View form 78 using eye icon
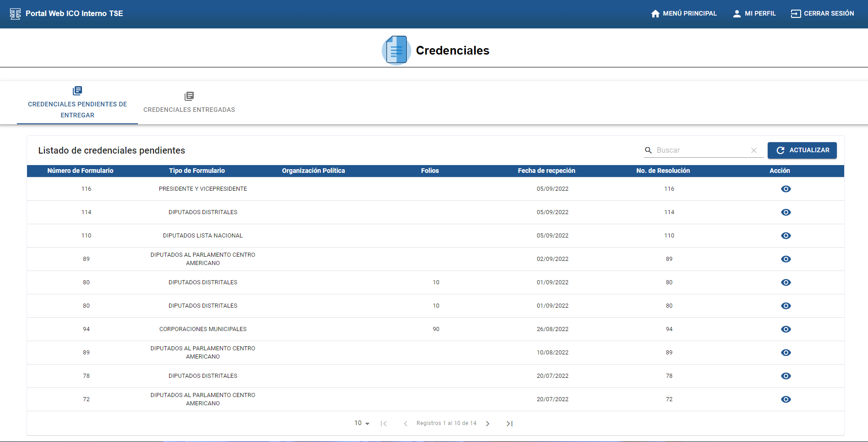Screen dimensions: 868x442 tap(786, 376)
